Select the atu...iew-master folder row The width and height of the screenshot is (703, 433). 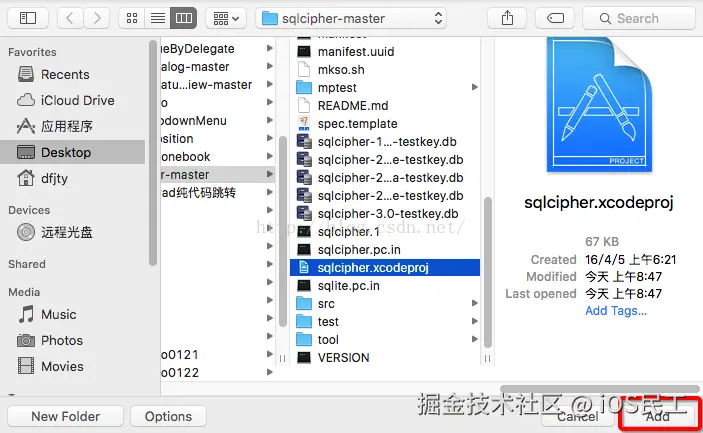218,84
